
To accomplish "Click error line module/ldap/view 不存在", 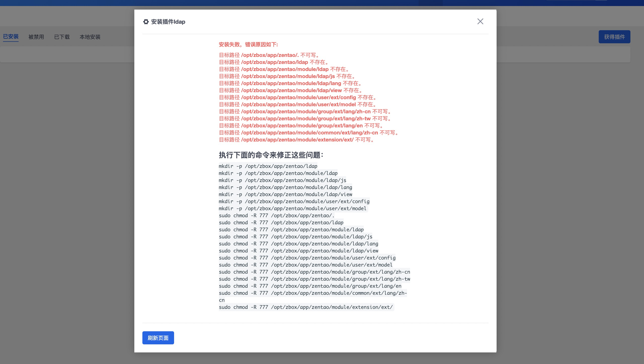I will coord(291,90).
